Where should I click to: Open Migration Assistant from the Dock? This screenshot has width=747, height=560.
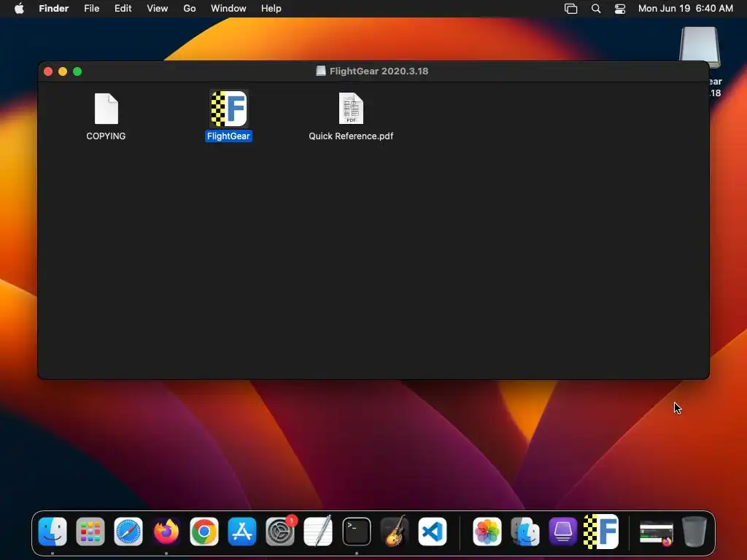click(525, 532)
